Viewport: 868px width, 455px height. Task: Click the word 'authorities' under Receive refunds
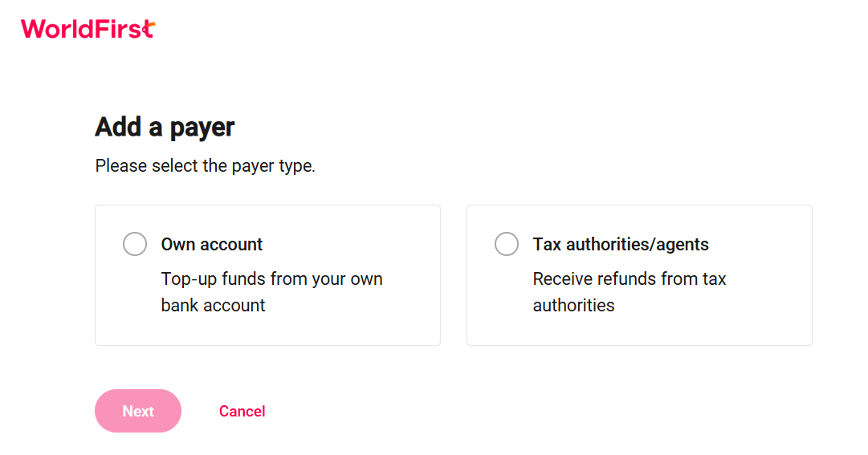coord(573,305)
